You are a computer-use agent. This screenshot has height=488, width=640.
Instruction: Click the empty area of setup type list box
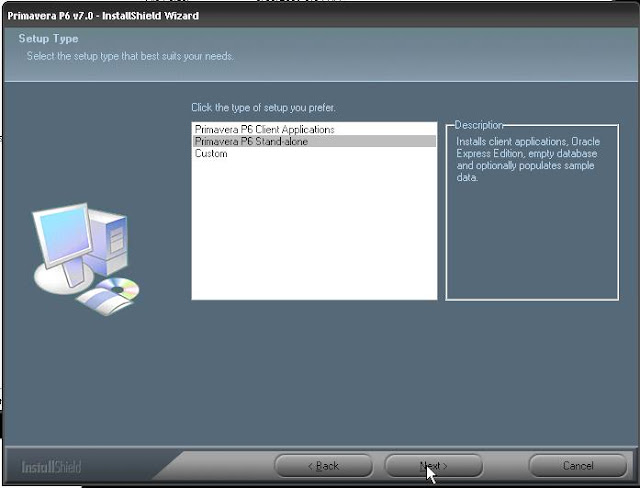click(x=314, y=228)
